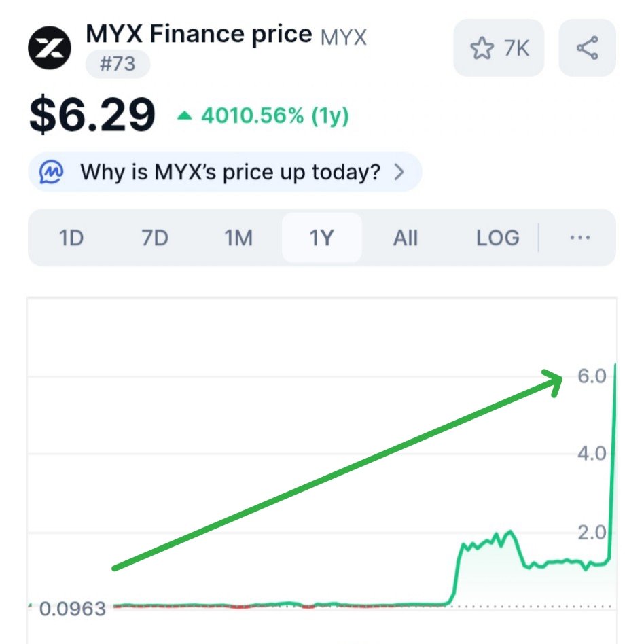644x644 pixels.
Task: Click the 6.0 y-axis price label
Action: [591, 376]
